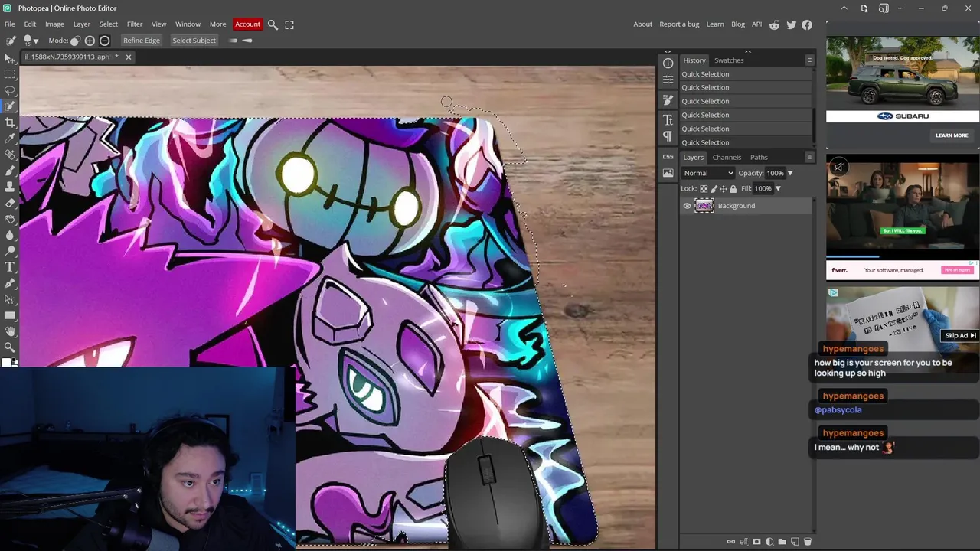The width and height of the screenshot is (980, 551).
Task: Open brush size picker dropdown
Action: coord(31,41)
